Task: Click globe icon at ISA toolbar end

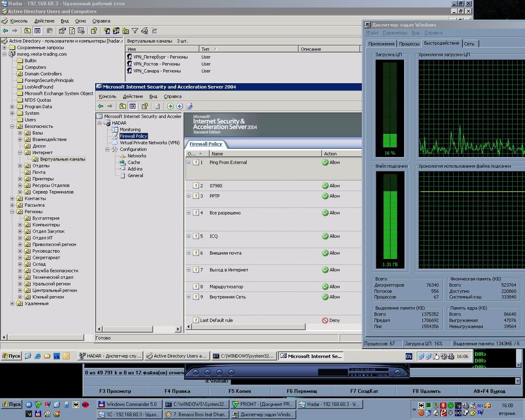Action: pyautogui.click(x=189, y=106)
